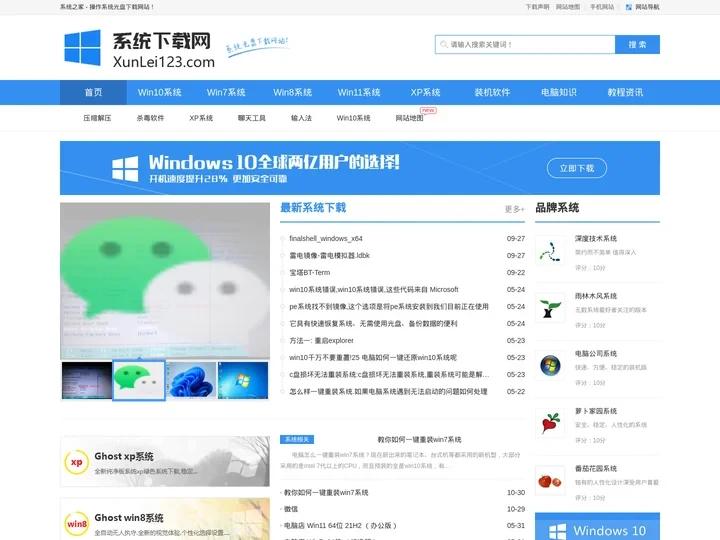Viewport: 720px width, 540px height.
Task: Open 教你如何一键重装win7系统 headline
Action: (x=419, y=439)
